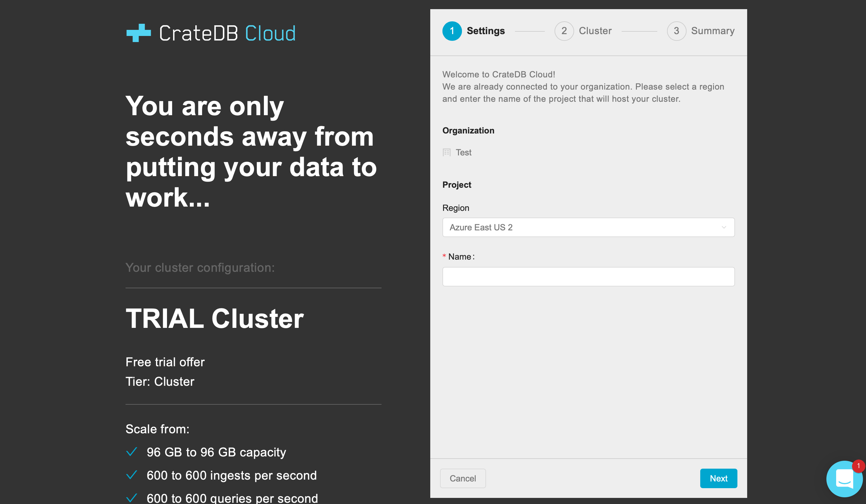
Task: Click the checkmark beside 96 GB capacity
Action: (x=132, y=451)
